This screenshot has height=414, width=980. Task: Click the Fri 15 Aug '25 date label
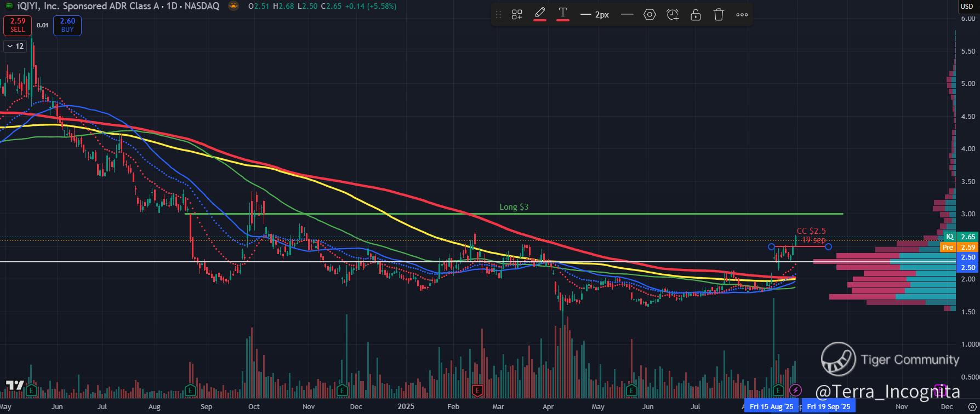click(771, 406)
